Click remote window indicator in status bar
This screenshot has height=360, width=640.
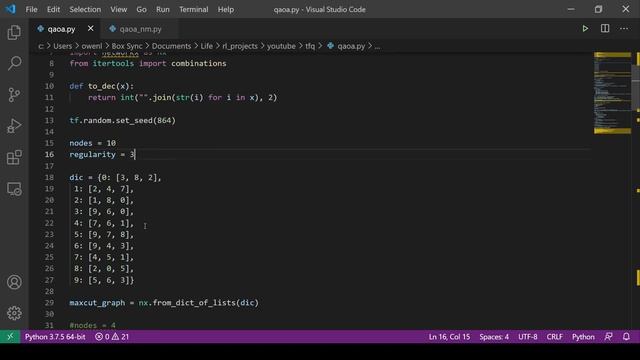(10, 337)
